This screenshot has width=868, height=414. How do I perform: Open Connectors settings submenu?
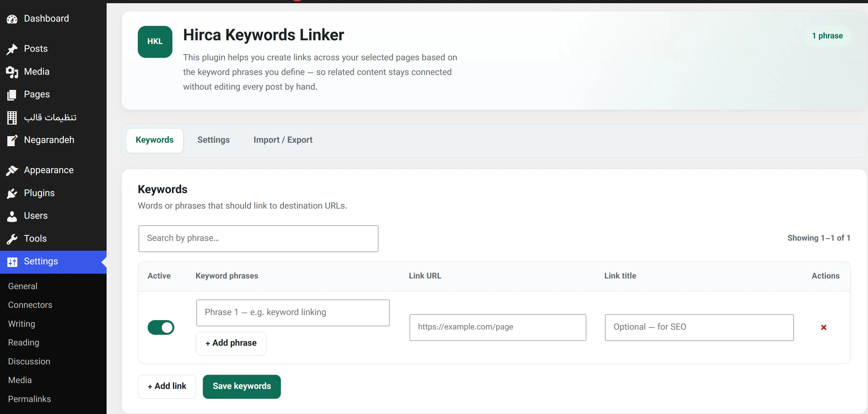[30, 305]
